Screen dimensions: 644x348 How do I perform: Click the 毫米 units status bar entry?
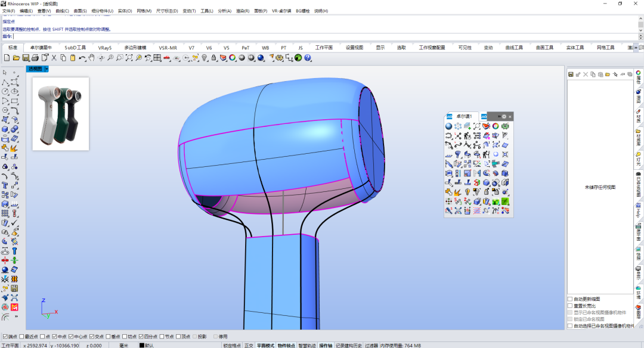(123, 346)
